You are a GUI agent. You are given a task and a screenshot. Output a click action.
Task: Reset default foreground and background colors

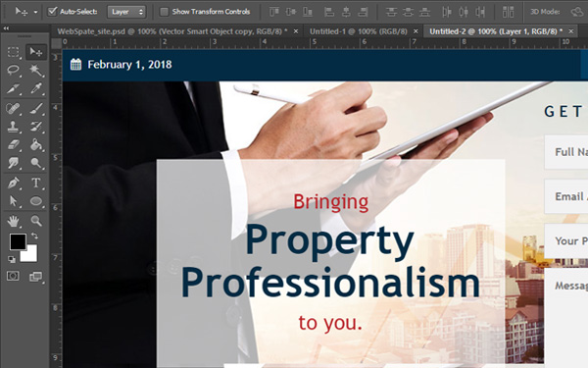click(x=12, y=259)
